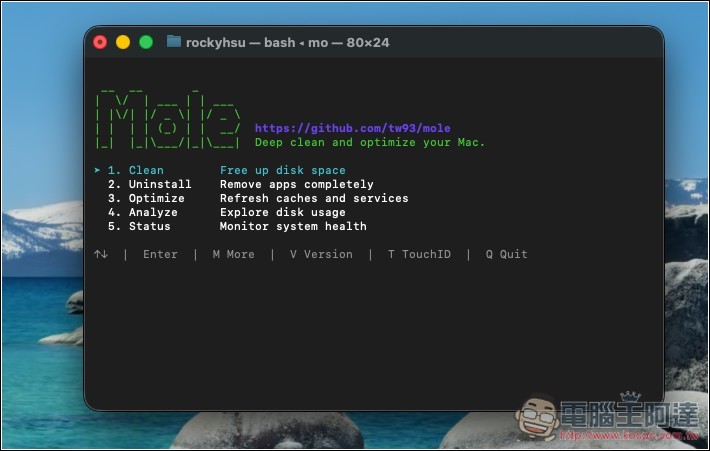Image resolution: width=710 pixels, height=451 pixels.
Task: Click the 'T TouchID' footer hint
Action: [x=419, y=254]
